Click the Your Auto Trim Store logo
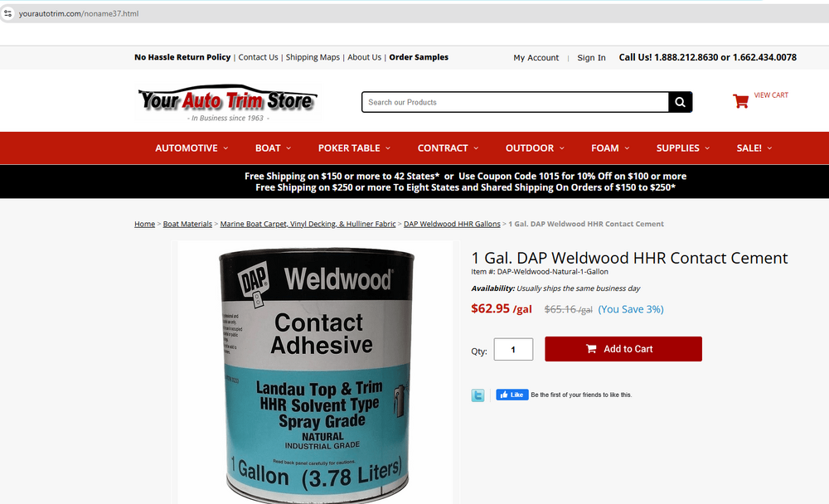 click(228, 103)
